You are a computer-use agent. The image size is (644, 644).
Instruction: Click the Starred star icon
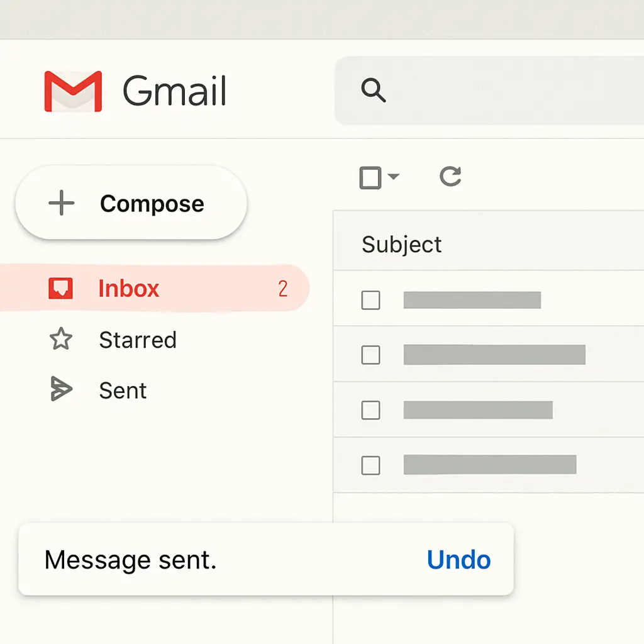click(x=60, y=340)
